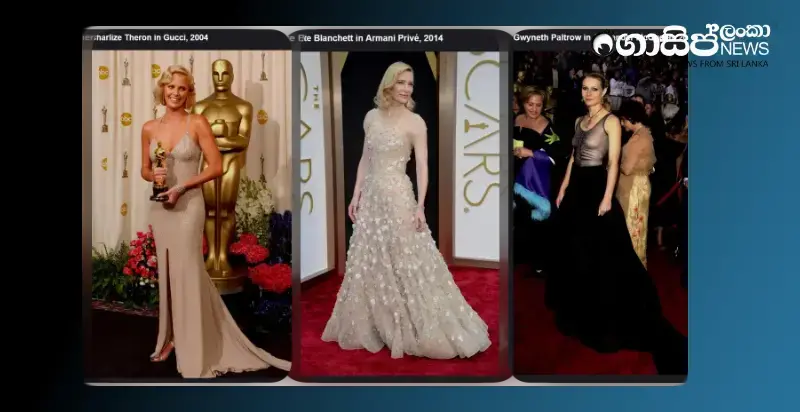Click the rightmost photo with the black skirt
Image resolution: width=800 pixels, height=412 pixels.
point(600,213)
